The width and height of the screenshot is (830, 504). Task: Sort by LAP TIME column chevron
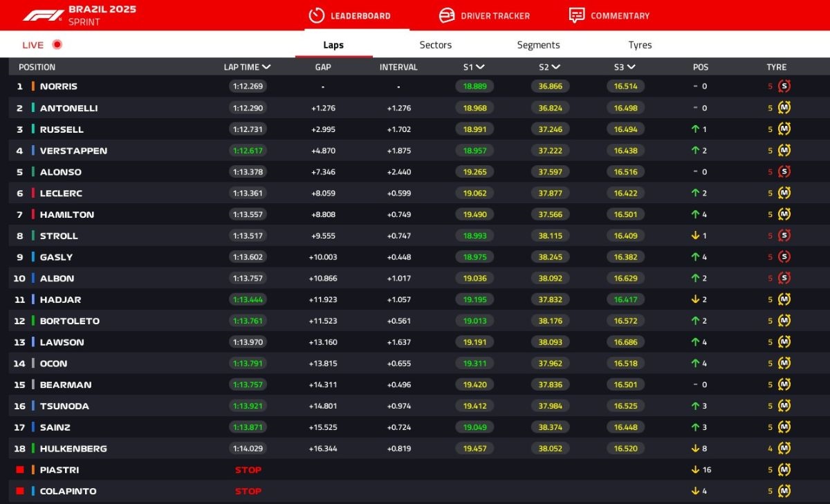pyautogui.click(x=266, y=67)
